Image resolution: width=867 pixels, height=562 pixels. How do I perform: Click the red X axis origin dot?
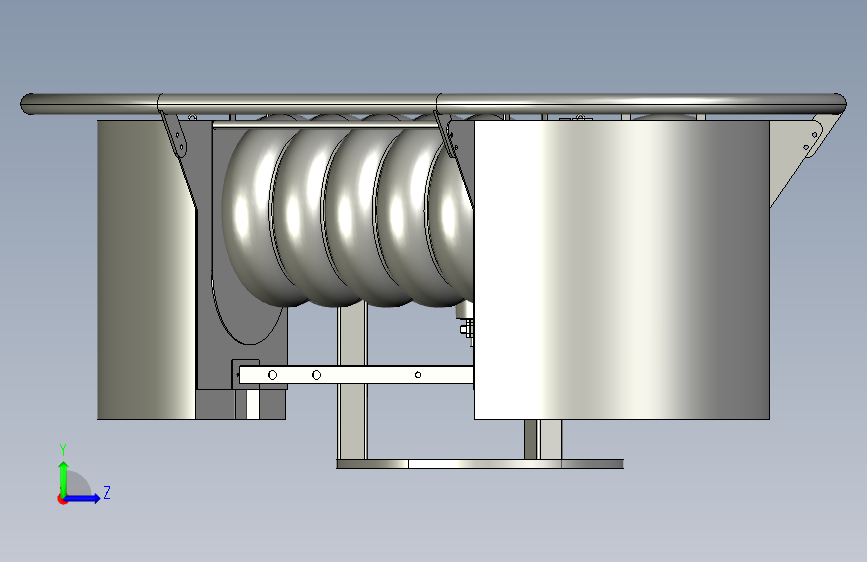click(x=62, y=499)
